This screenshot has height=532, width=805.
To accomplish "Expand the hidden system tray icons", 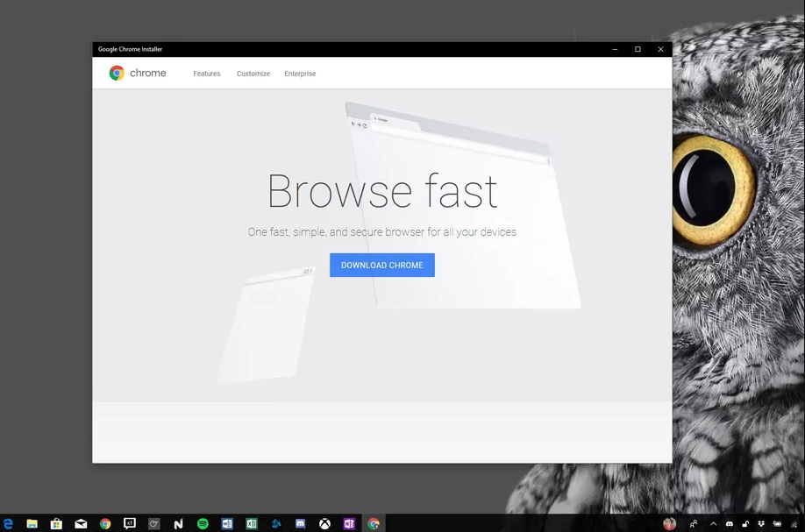I will [x=713, y=524].
